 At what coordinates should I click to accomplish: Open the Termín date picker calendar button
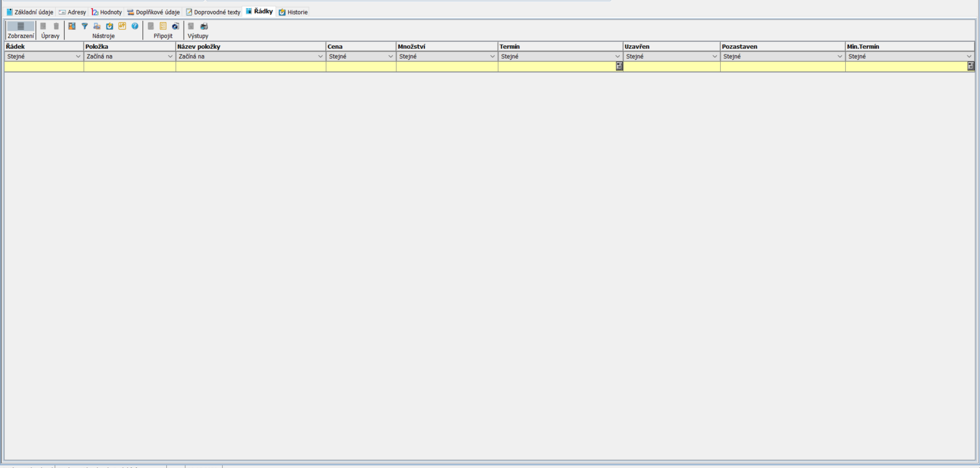[619, 66]
